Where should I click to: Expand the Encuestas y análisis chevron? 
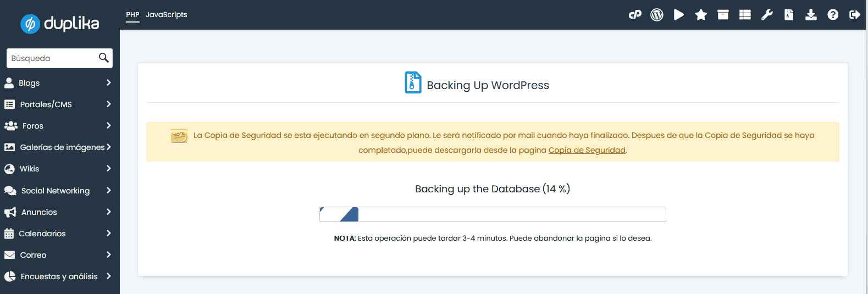pyautogui.click(x=109, y=276)
